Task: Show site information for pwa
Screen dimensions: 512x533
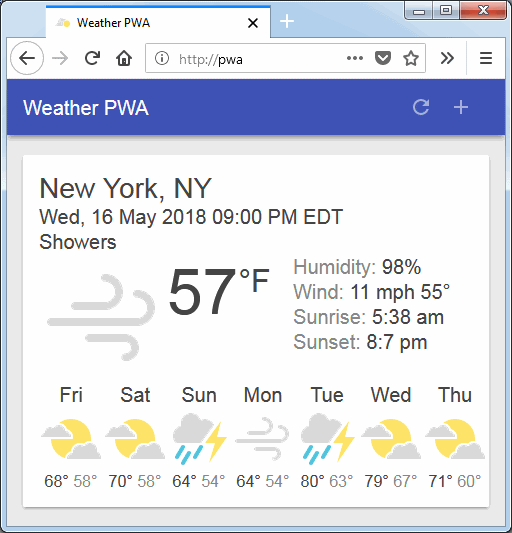Action: [x=162, y=58]
